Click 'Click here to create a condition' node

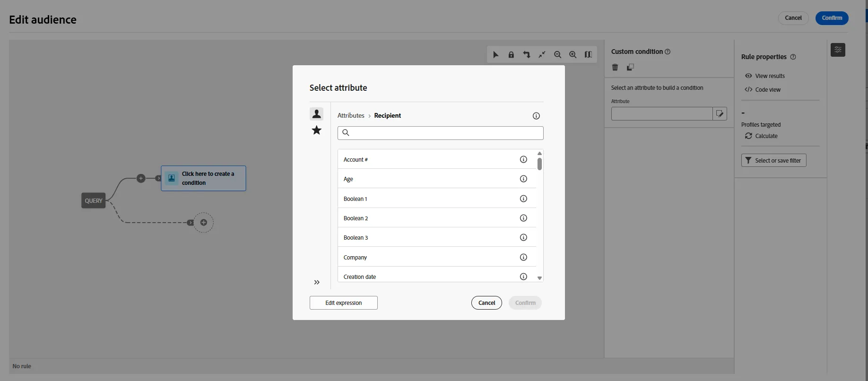point(203,178)
